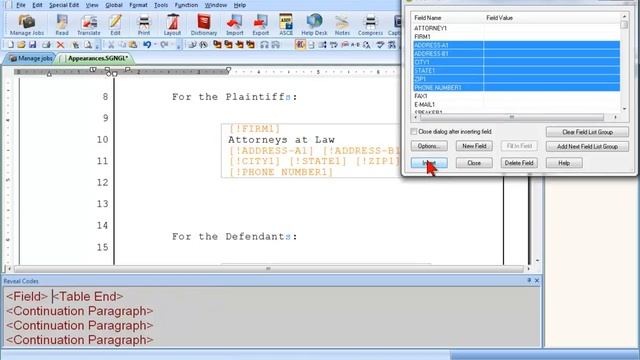
Task: Click the field list scroll-down arrow
Action: [x=624, y=109]
